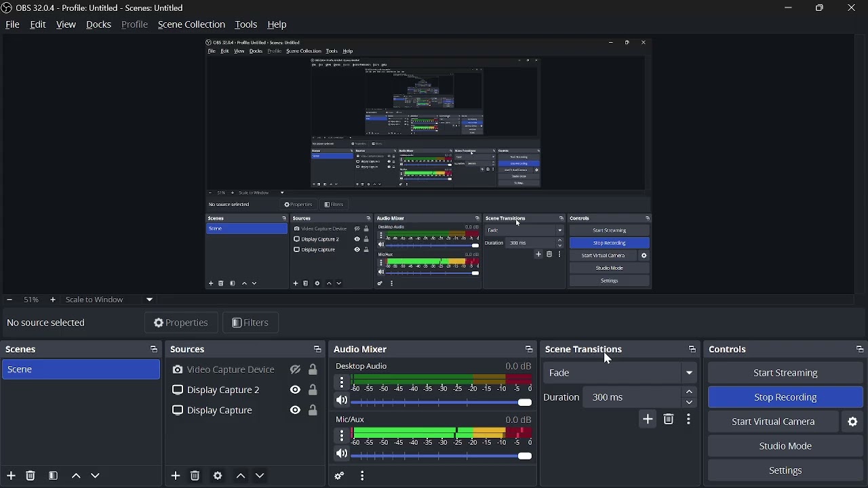868x488 pixels.
Task: Click Start Virtual Camera button
Action: point(774,422)
